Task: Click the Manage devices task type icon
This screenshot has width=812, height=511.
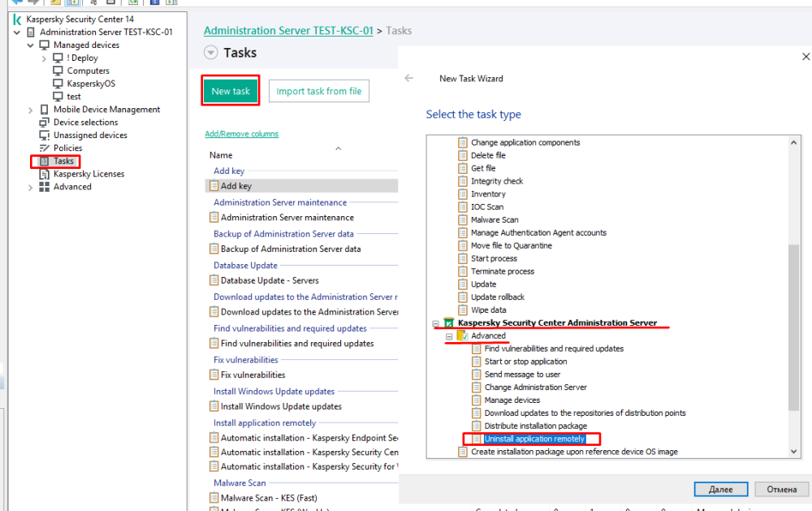Action: pyautogui.click(x=477, y=400)
